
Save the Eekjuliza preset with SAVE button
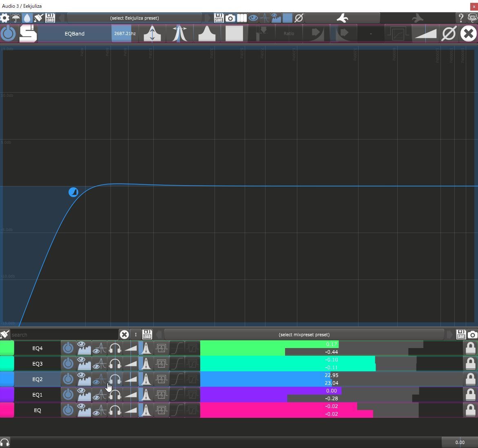point(219,18)
